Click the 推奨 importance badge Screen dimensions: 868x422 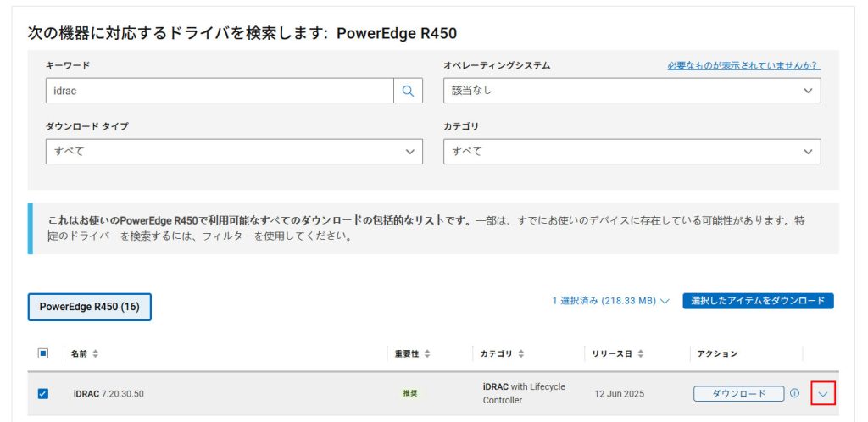click(x=409, y=393)
